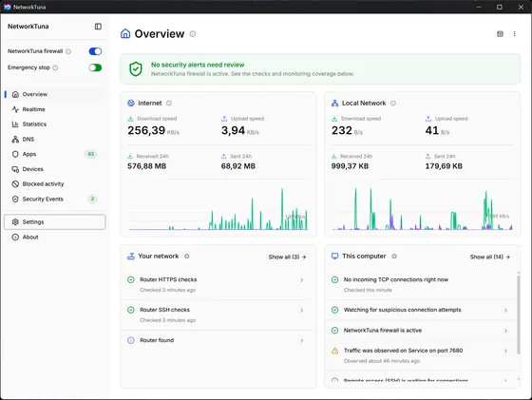
Task: Toggle the NetworkTuna firewall switch
Action: [95, 51]
